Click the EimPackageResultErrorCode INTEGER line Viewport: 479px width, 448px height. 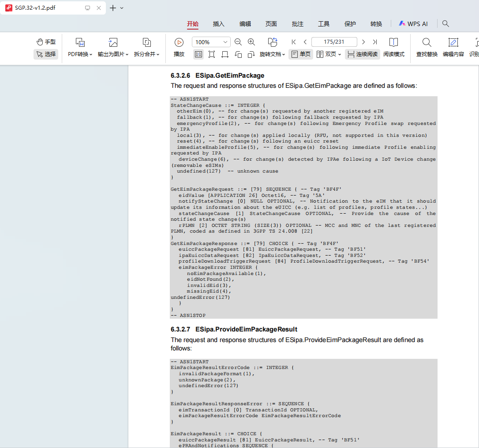pos(232,368)
